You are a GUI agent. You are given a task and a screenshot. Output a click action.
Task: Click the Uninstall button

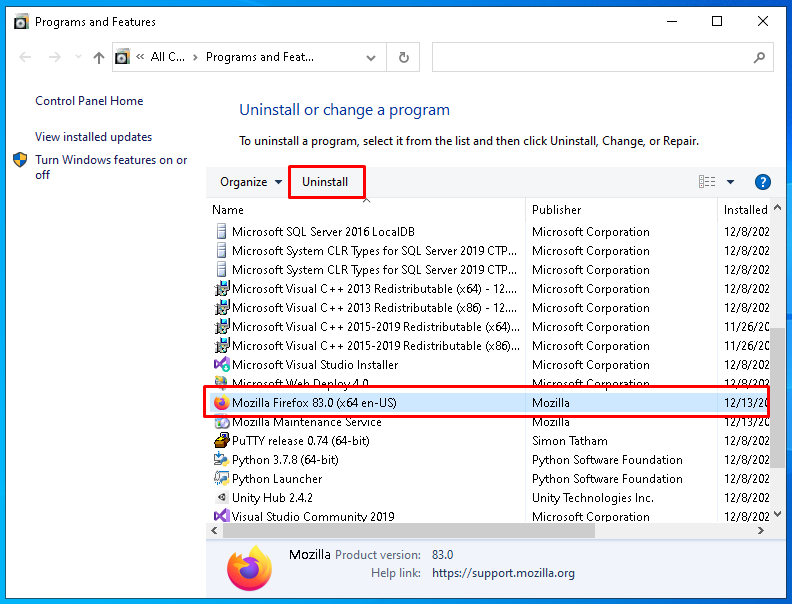(x=325, y=182)
